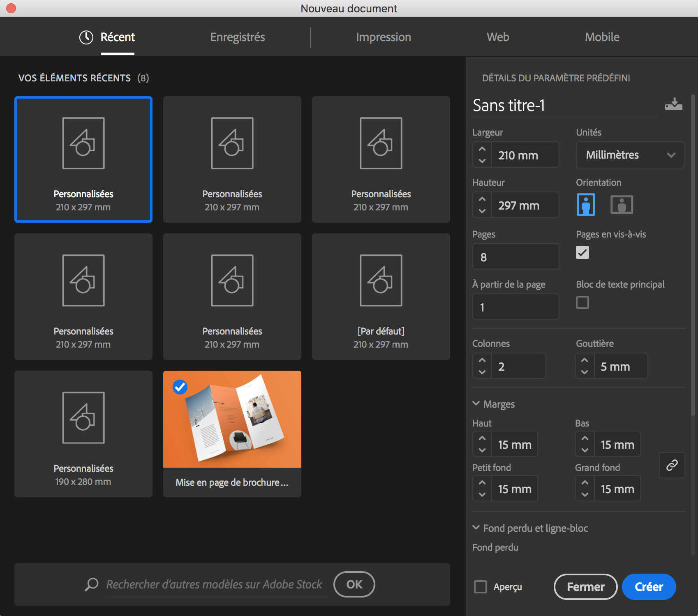Click the save preset icon beside Sans titre-1

click(x=673, y=105)
